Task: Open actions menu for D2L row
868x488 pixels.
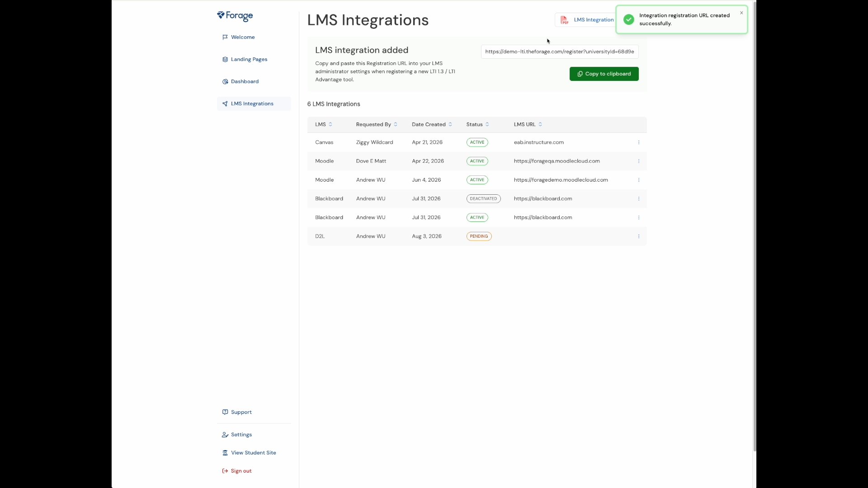Action: [x=639, y=236]
